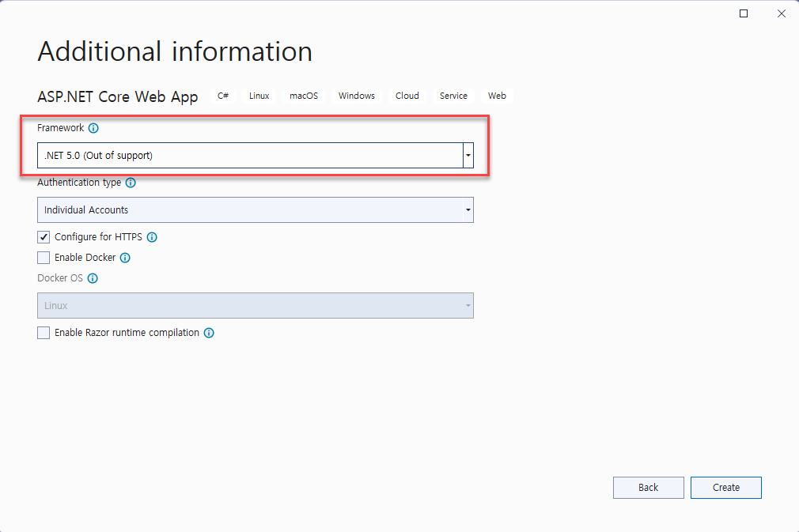Expand the Authentication type dropdown
This screenshot has height=532, width=799.
tap(468, 210)
